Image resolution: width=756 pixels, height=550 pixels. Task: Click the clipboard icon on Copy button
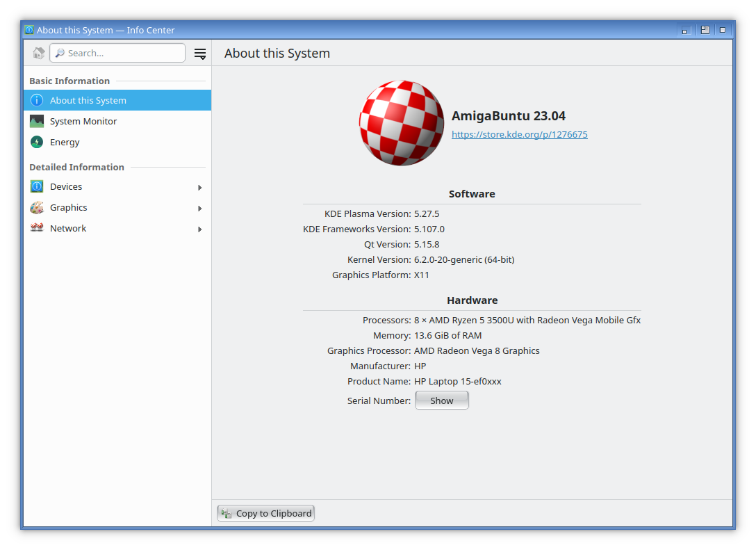pyautogui.click(x=226, y=513)
